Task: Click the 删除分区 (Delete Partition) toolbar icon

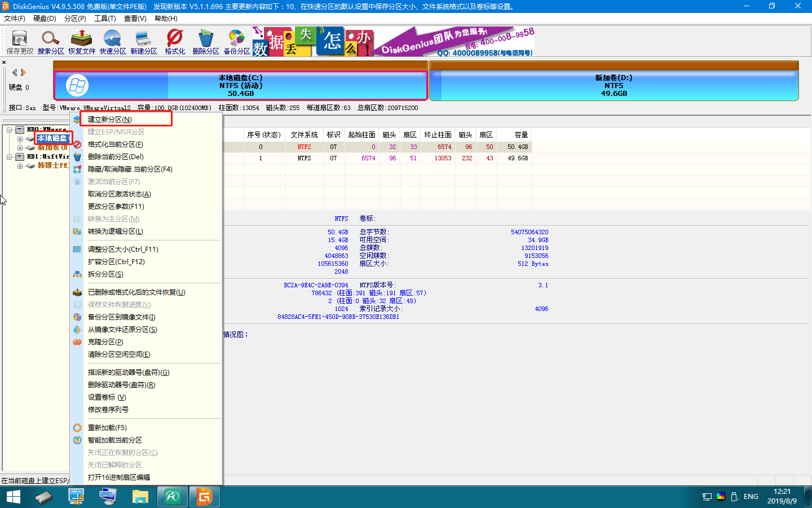Action: (x=206, y=42)
